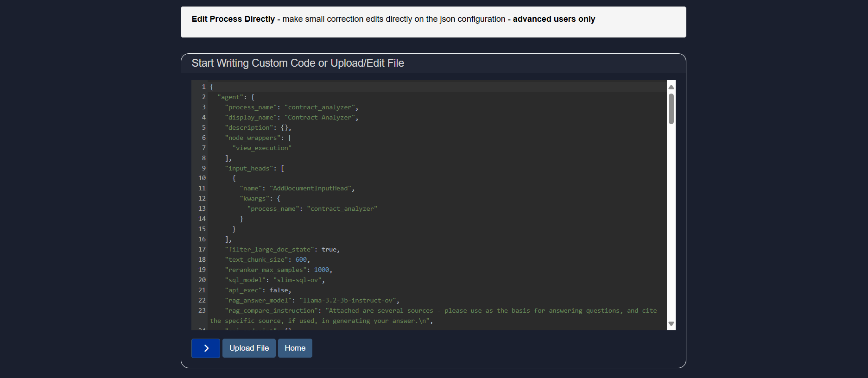Click the "AddDocumentInputHead" name value

pos(310,189)
